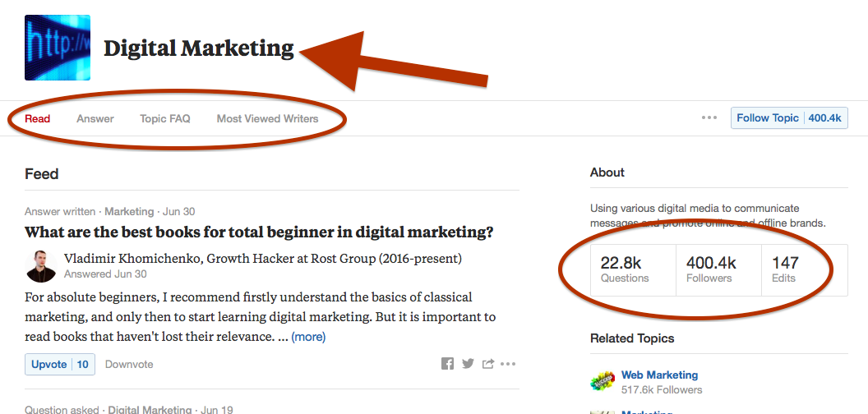The image size is (868, 414).
Task: Switch to the Answer tab
Action: pyautogui.click(x=95, y=118)
